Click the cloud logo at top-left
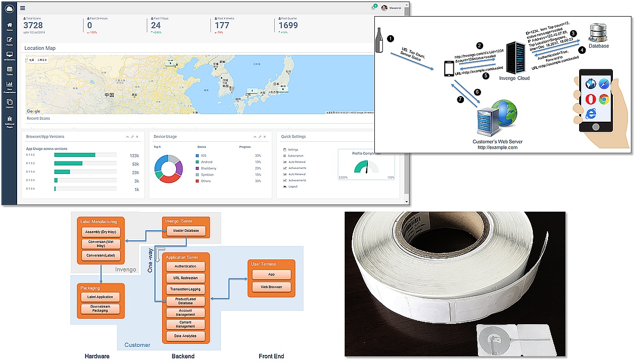This screenshot has width=636, height=364. (10, 8)
